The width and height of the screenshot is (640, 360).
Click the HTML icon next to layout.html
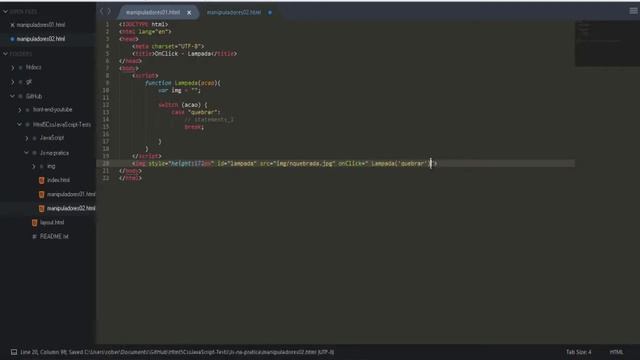pos(35,222)
